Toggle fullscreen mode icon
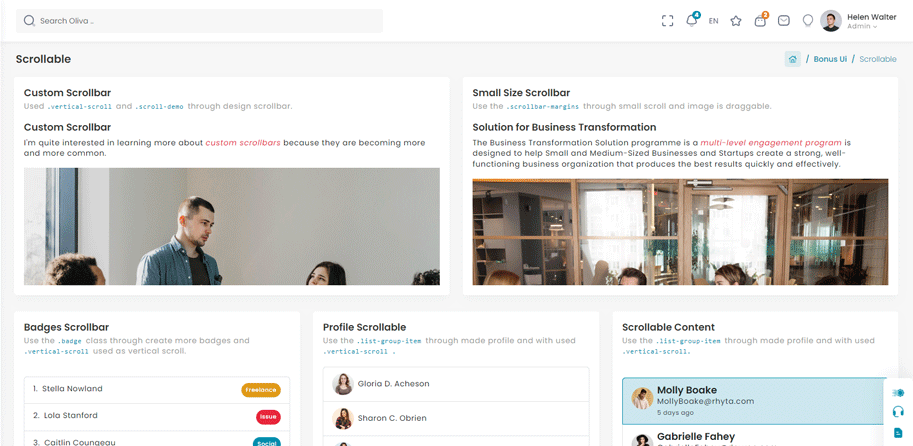The height and width of the screenshot is (446, 913). pyautogui.click(x=667, y=21)
